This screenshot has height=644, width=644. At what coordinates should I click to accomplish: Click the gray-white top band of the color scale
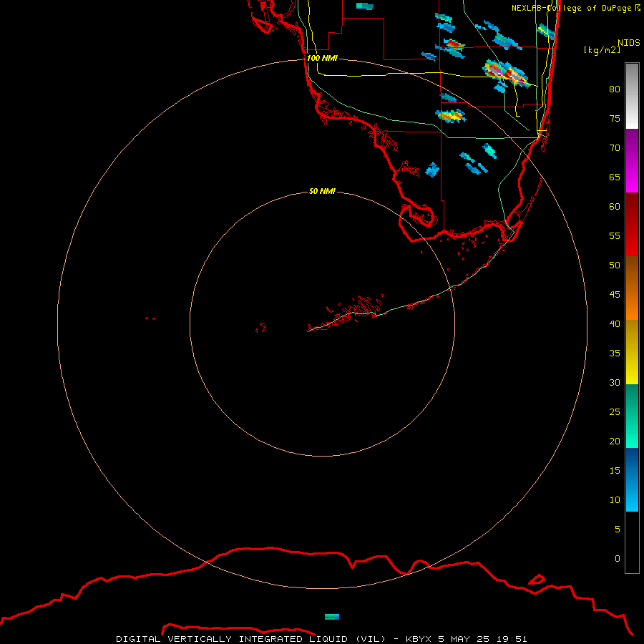click(632, 96)
